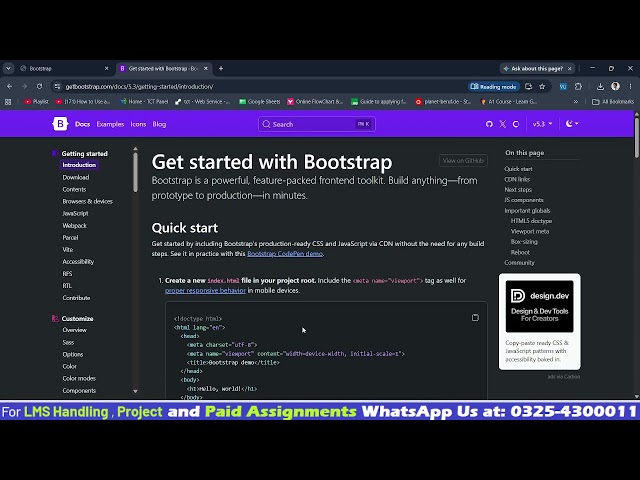Copy the index.html code snippet to clipboard
Image resolution: width=640 pixels, height=480 pixels.
(475, 318)
